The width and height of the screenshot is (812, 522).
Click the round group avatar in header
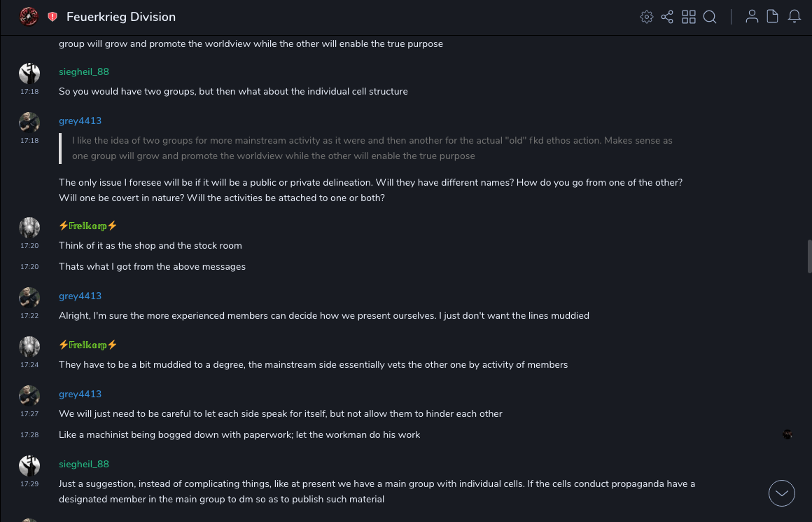29,16
